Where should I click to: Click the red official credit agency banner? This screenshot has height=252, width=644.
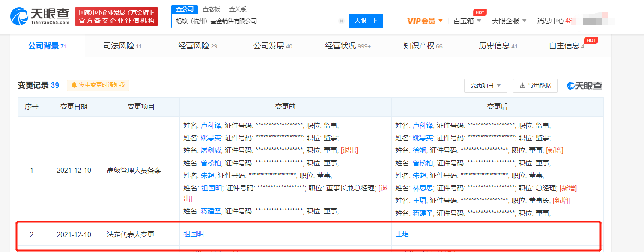click(116, 17)
